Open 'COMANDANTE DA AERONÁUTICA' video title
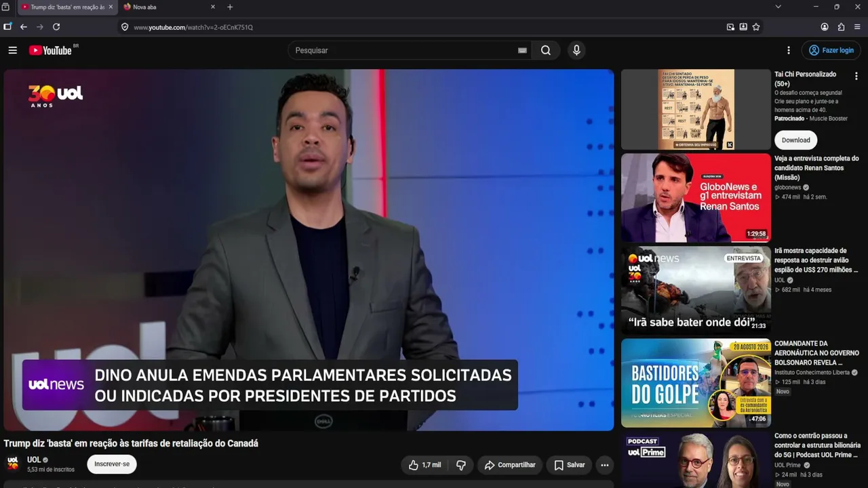Image resolution: width=868 pixels, height=488 pixels. point(816,353)
